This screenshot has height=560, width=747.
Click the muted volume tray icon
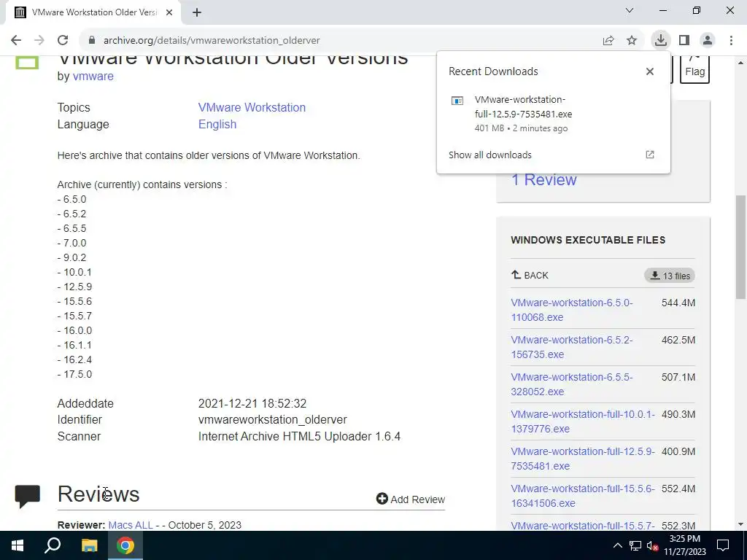652,545
